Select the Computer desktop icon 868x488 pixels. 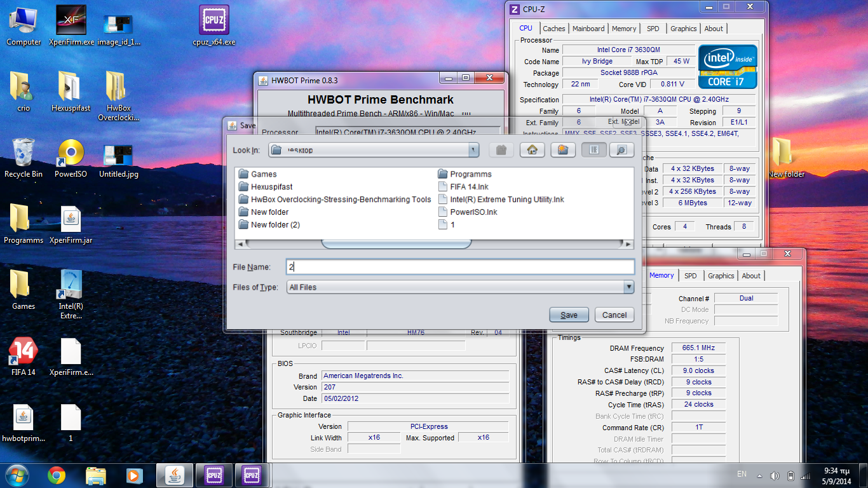click(24, 26)
